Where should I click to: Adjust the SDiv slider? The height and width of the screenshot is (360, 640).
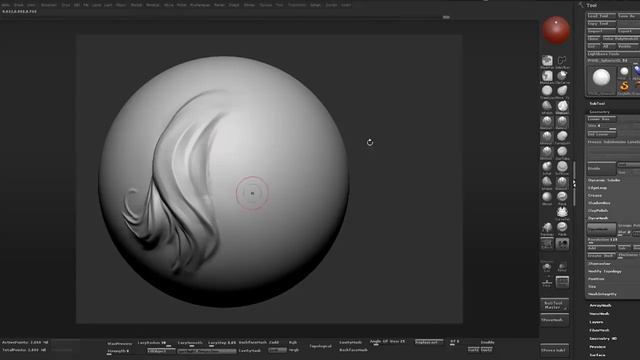coord(601,127)
